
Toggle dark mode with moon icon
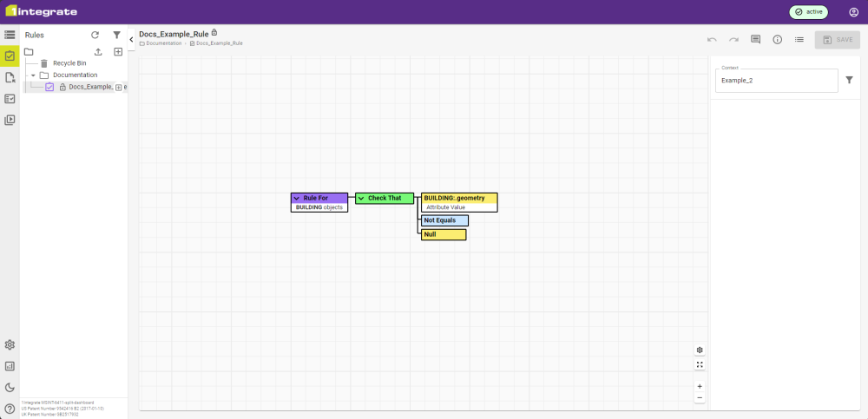pyautogui.click(x=10, y=388)
